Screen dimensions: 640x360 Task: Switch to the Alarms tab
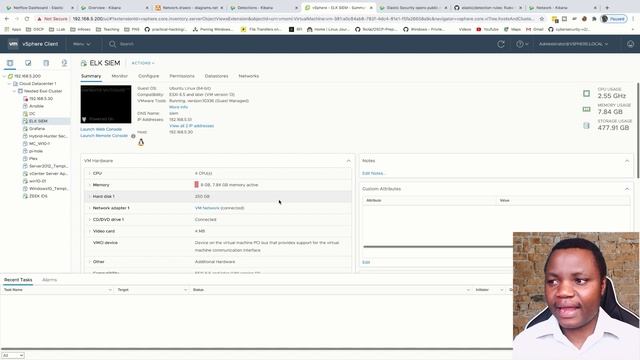(49, 280)
